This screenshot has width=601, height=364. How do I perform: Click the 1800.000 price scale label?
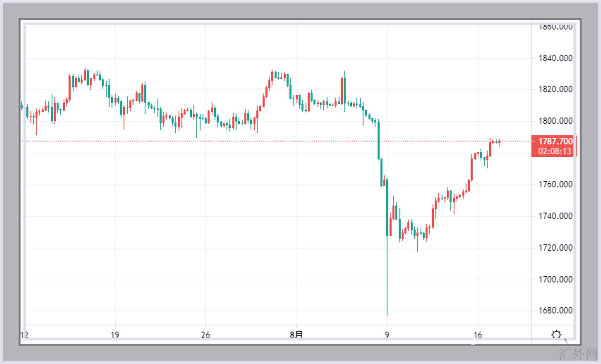555,121
